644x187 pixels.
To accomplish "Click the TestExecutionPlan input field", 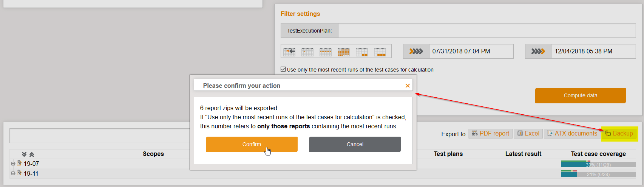I will [x=487, y=31].
